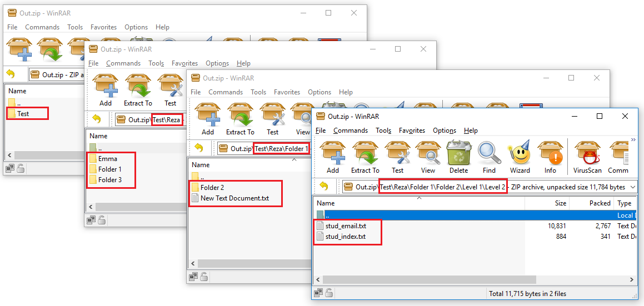
Task: Click up-level arrow in Test\Reza\Folder 1 window
Action: tap(199, 148)
